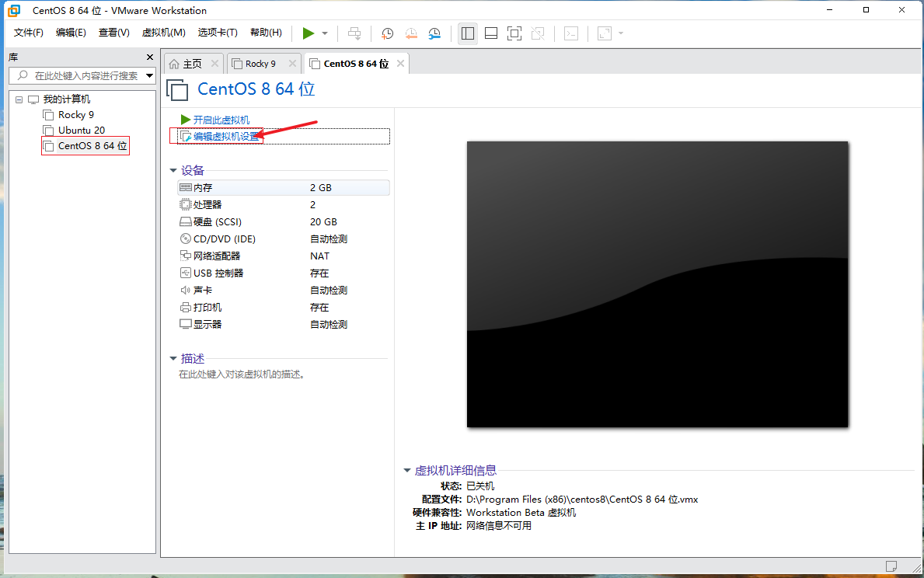Click the green power on toolbar button
The height and width of the screenshot is (578, 924).
[x=309, y=33]
